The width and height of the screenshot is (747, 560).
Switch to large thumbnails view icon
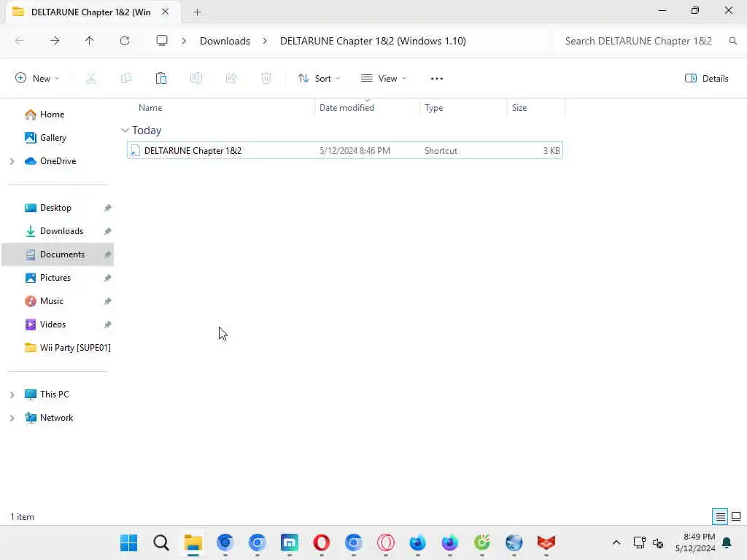coord(736,516)
